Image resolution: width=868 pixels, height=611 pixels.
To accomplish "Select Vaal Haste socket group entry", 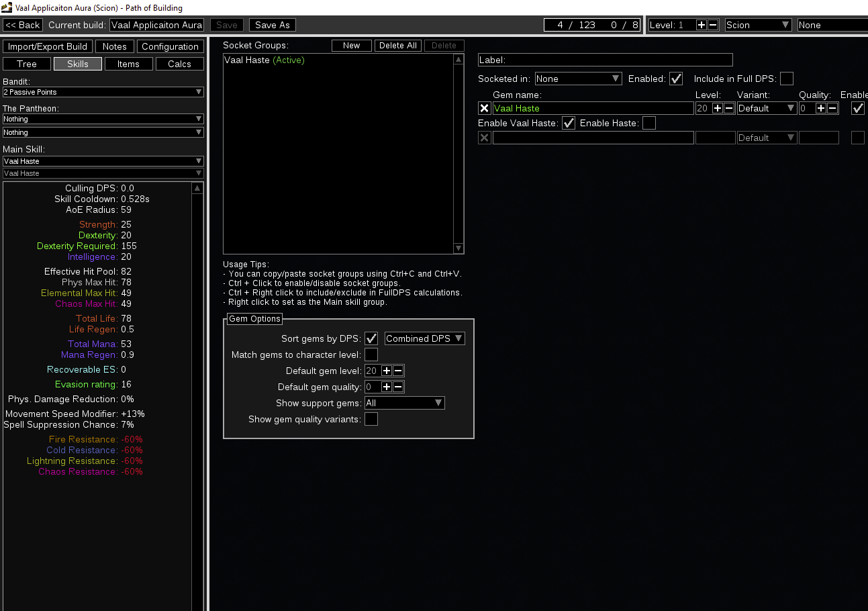I will click(x=338, y=60).
